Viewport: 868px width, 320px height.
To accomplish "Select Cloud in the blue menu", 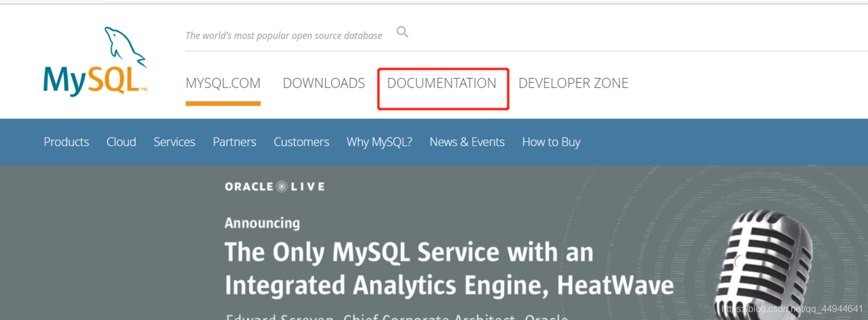I will [122, 142].
